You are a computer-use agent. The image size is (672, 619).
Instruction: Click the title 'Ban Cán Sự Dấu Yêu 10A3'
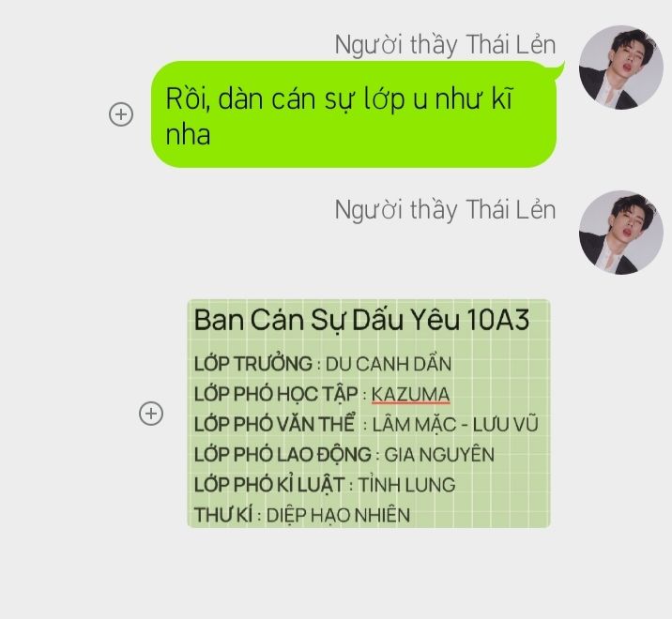pos(361,320)
